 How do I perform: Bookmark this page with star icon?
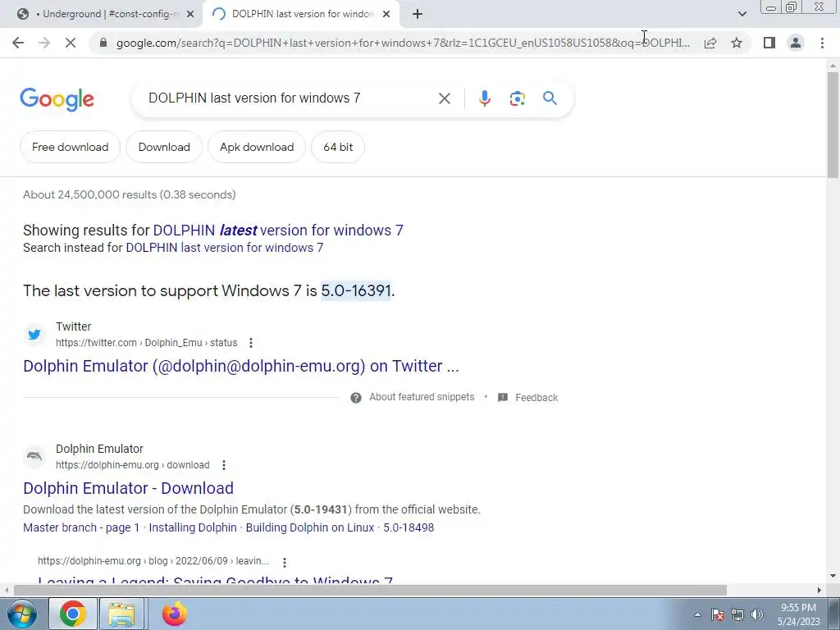pyautogui.click(x=737, y=43)
